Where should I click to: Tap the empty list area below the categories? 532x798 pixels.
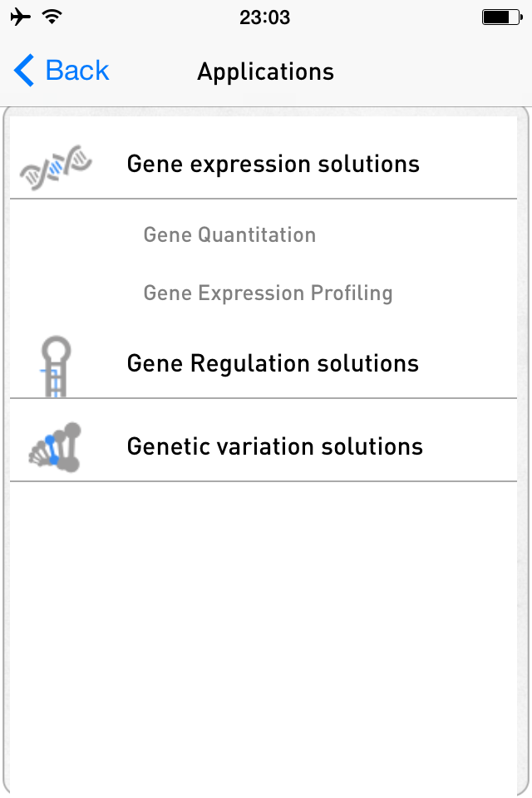tap(266, 623)
